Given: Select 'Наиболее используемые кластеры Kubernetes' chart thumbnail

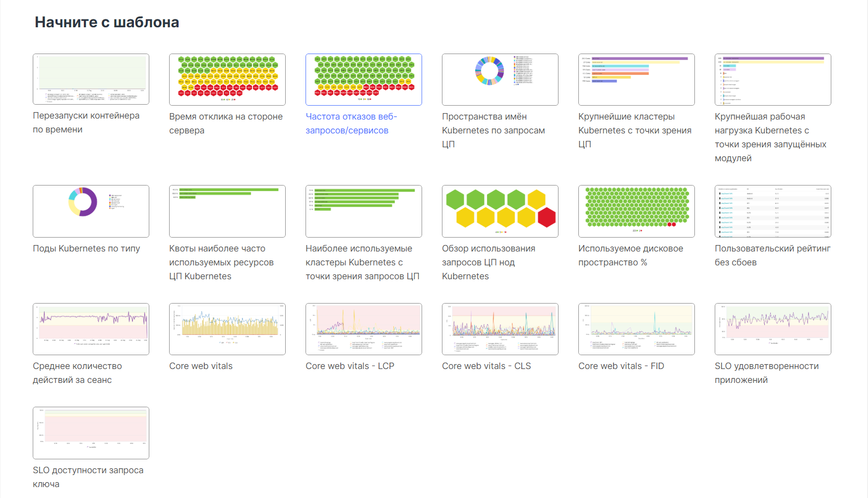Looking at the screenshot, I should (x=364, y=211).
